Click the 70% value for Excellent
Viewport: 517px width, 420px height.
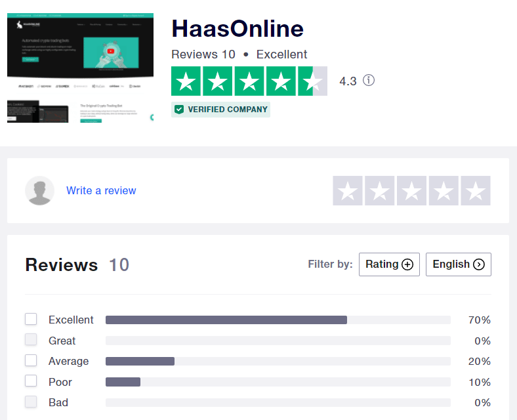[x=480, y=320]
